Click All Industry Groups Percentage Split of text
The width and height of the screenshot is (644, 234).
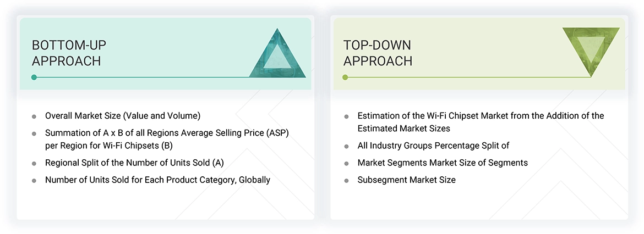click(x=433, y=146)
